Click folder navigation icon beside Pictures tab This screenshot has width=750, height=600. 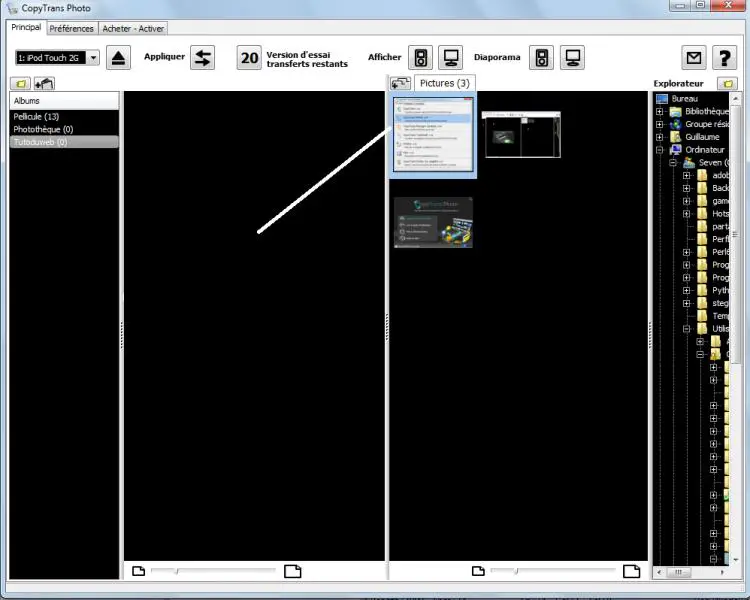click(400, 83)
